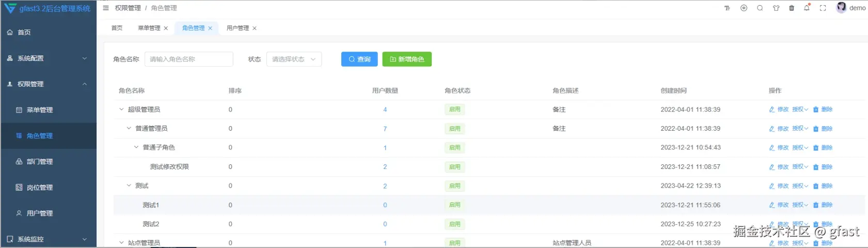Image resolution: width=868 pixels, height=248 pixels.
Task: Click the trash clear-cache icon in header
Action: tap(792, 8)
